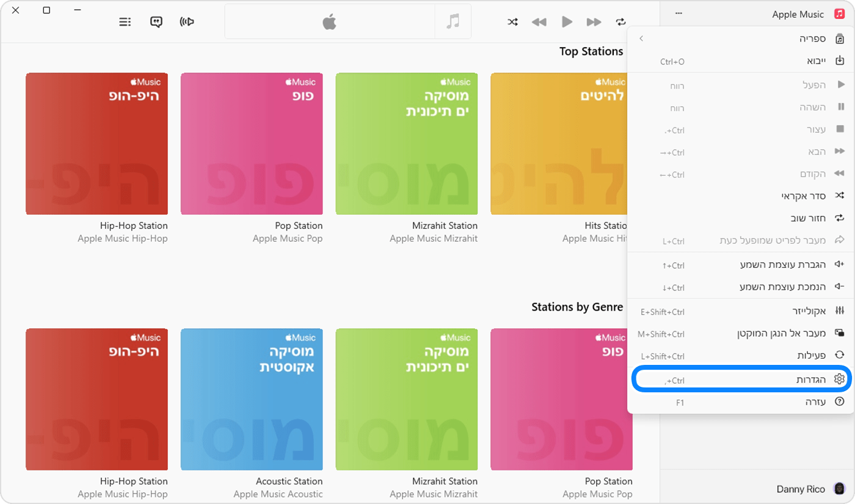The width and height of the screenshot is (855, 504).
Task: Open the ספריה menu item
Action: click(741, 38)
